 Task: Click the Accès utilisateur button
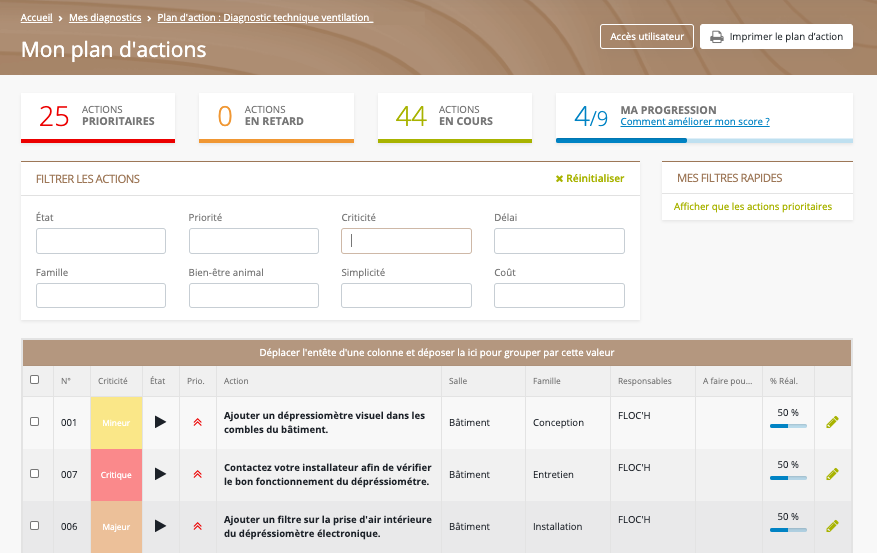click(647, 36)
